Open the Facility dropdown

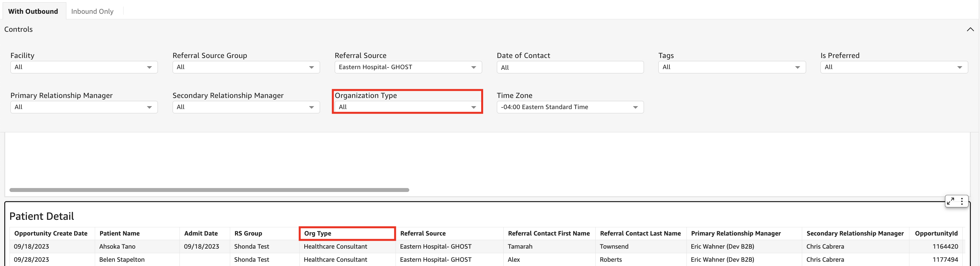pyautogui.click(x=84, y=67)
